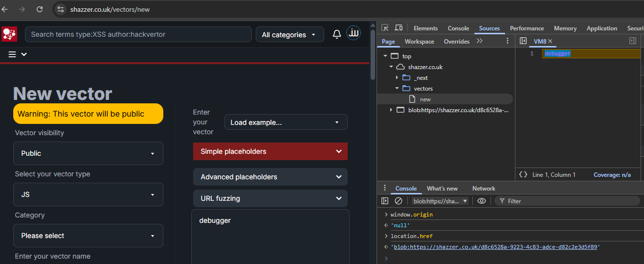
Task: Open the console context selector dropdown
Action: [440, 201]
